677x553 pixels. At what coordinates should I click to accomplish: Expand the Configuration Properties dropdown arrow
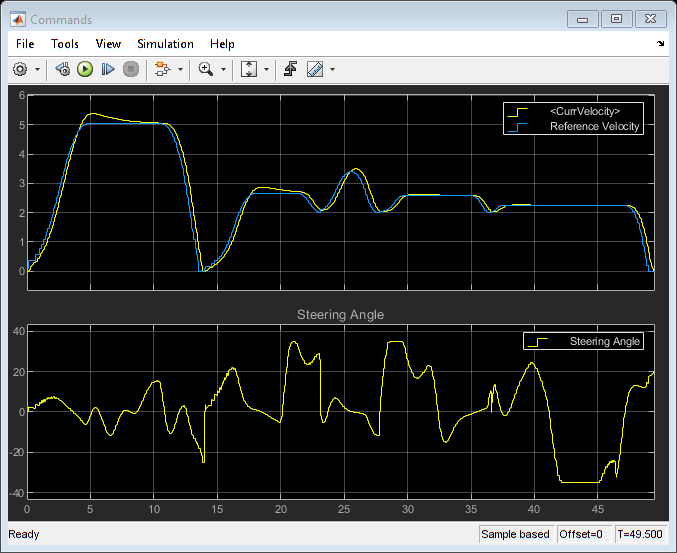click(x=38, y=69)
